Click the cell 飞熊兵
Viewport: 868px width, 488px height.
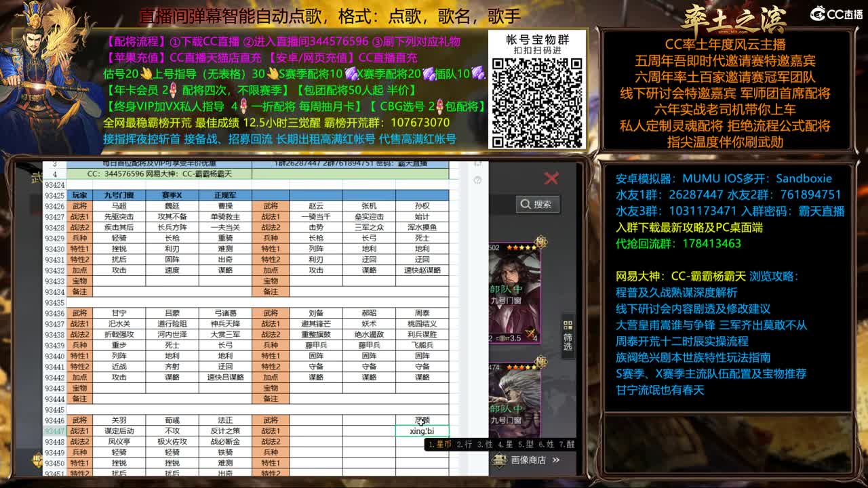coord(422,345)
